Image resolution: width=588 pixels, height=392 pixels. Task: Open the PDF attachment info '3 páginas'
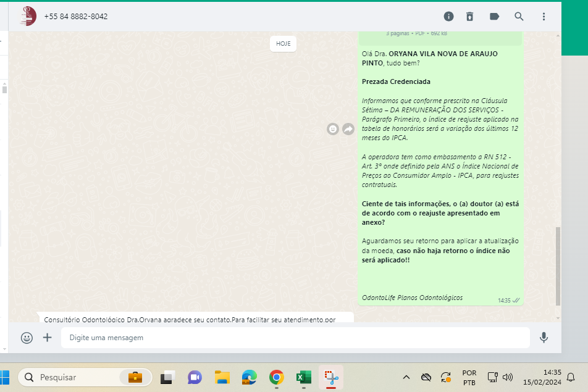tap(416, 33)
